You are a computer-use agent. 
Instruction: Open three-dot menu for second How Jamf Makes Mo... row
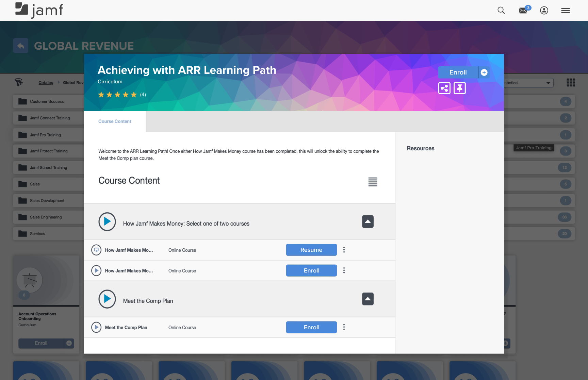pyautogui.click(x=344, y=270)
